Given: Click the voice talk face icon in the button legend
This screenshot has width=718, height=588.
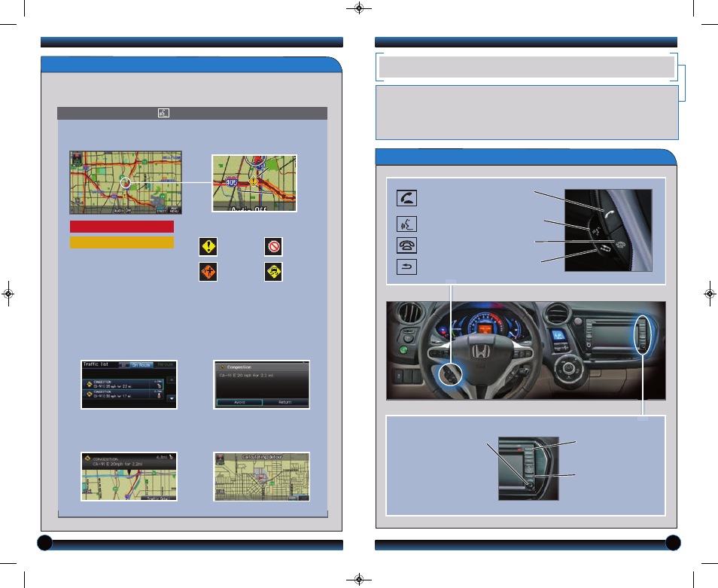Looking at the screenshot, I should tap(406, 224).
